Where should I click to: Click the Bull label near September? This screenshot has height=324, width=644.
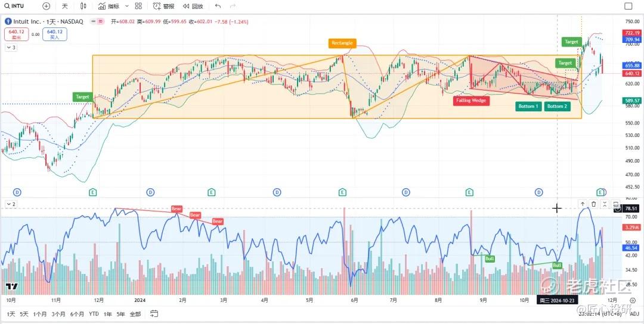coord(490,259)
